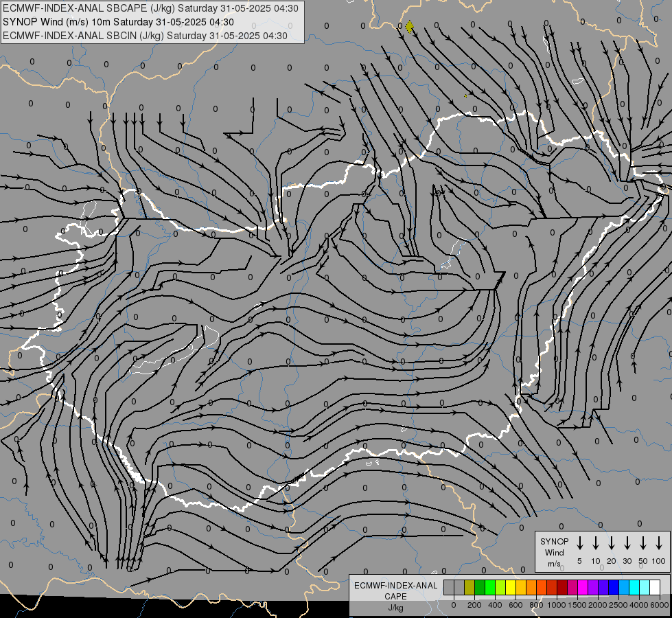This screenshot has width=672, height=618.
Task: Click the wind arrow above the 5 m/s label
Action: click(x=579, y=543)
